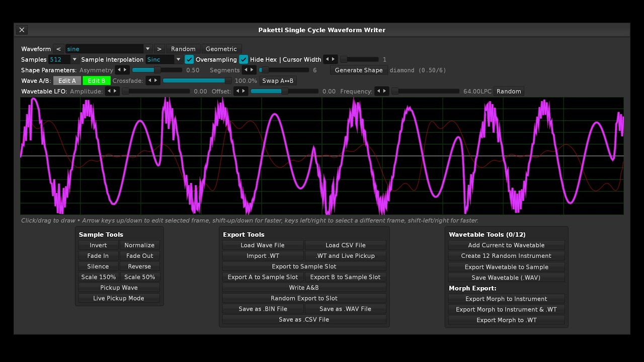This screenshot has width=644, height=362.
Task: Adjust the LFO Frequency slider
Action: (x=426, y=91)
